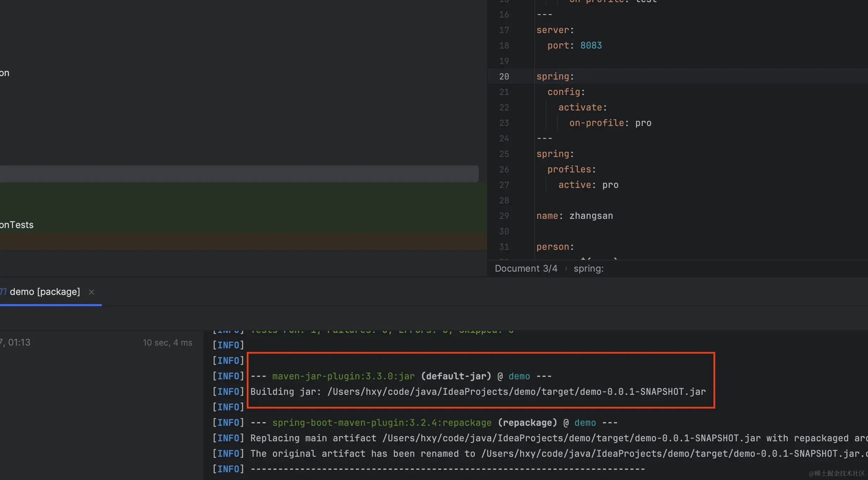This screenshot has width=868, height=480.
Task: Click the Replacing main artifact log line
Action: (559, 438)
